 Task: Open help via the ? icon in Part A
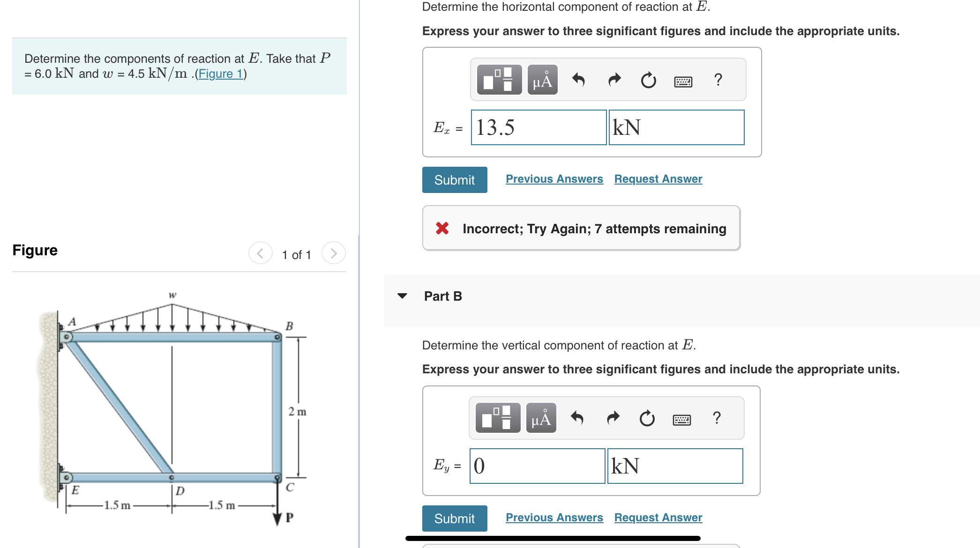coord(717,80)
